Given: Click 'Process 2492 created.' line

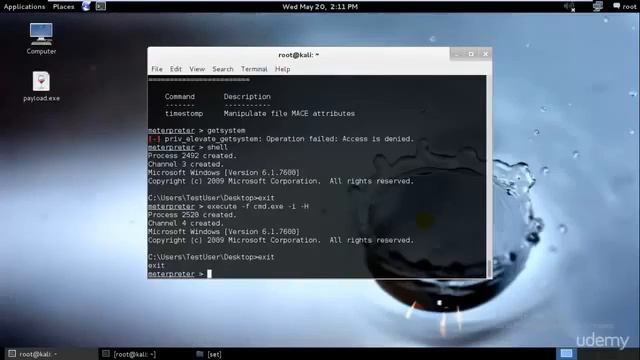Looking at the screenshot, I should pos(192,156).
